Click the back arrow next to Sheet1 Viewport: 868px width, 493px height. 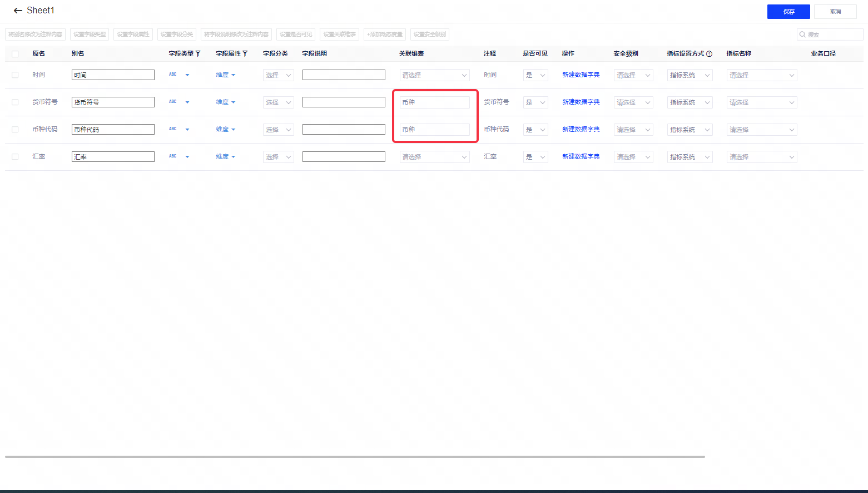(x=18, y=11)
